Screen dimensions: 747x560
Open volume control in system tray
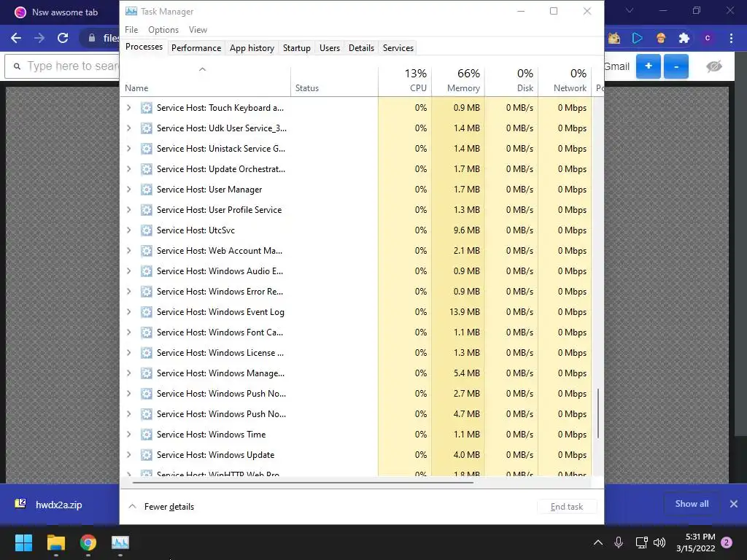[659, 542]
